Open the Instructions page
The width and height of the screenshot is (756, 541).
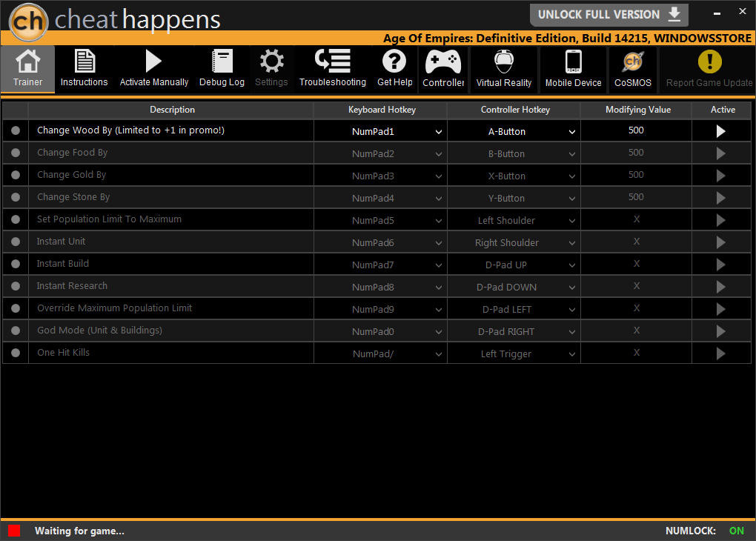tap(84, 68)
